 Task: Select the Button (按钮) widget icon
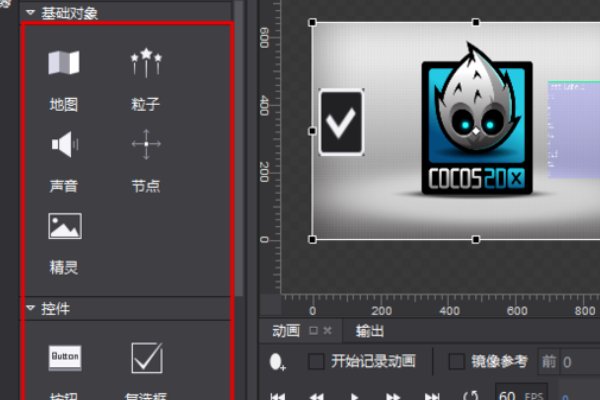(x=65, y=358)
